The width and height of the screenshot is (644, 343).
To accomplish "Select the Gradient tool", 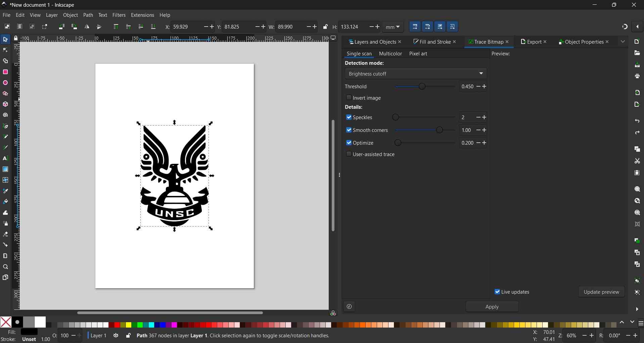I will pyautogui.click(x=5, y=169).
